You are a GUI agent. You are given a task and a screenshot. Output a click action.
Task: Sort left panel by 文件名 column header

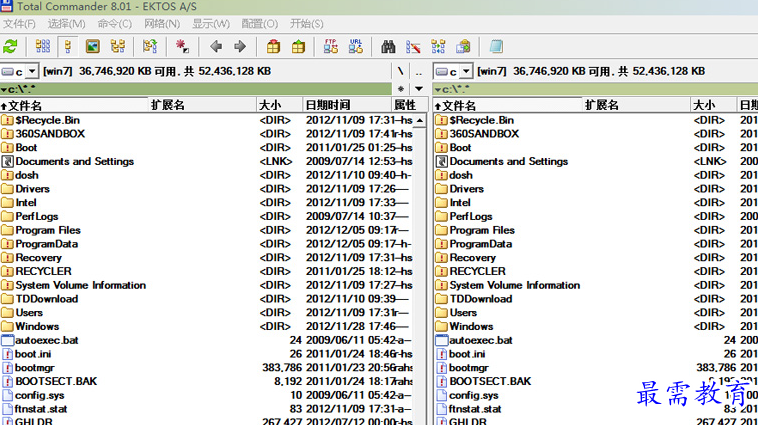point(74,105)
